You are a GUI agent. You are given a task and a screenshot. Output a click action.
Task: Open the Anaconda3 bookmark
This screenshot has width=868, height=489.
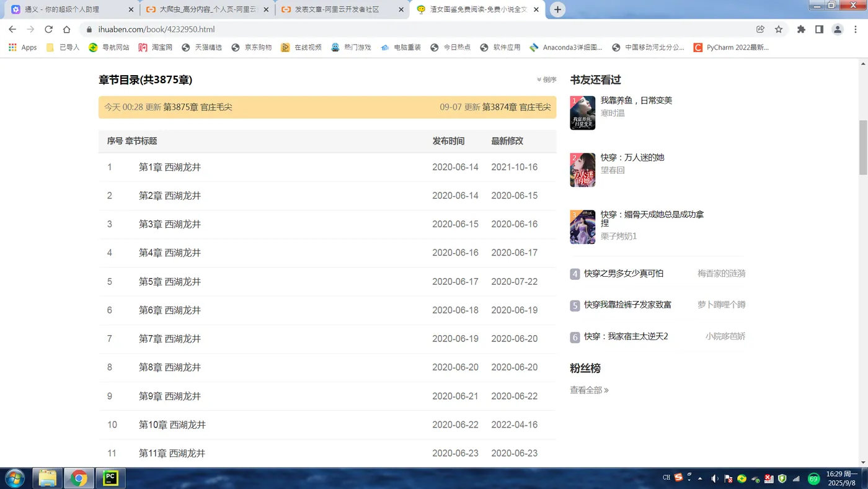coord(566,47)
